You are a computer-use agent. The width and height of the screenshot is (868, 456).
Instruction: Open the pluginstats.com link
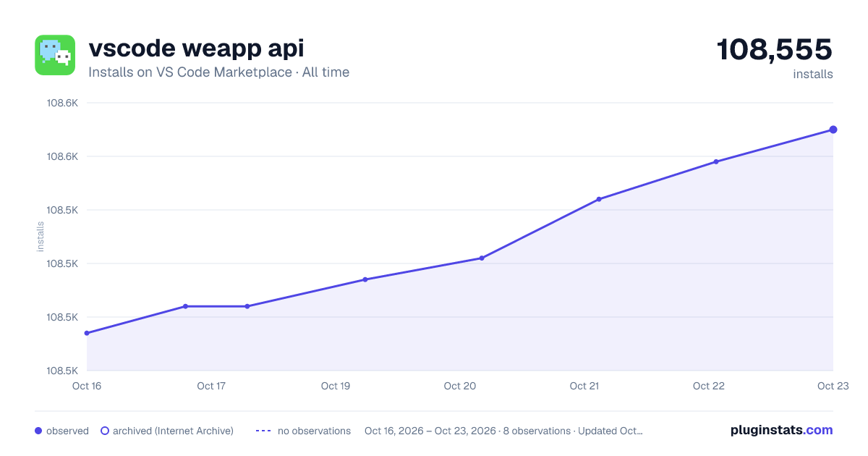(782, 430)
